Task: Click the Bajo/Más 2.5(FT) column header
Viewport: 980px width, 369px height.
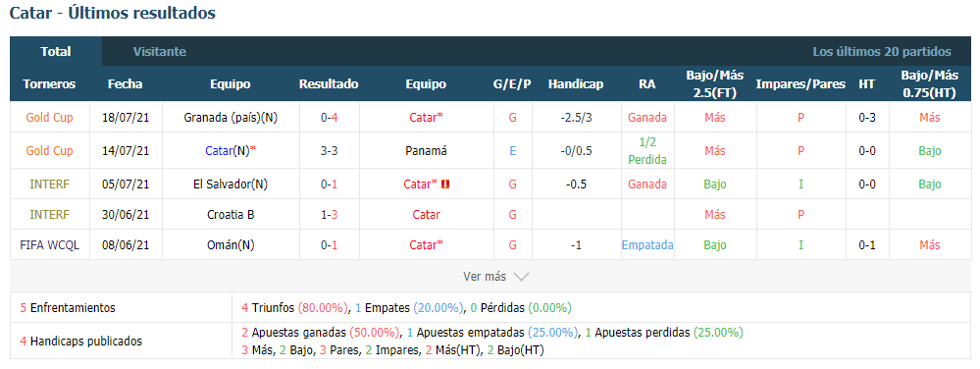Action: pos(715,83)
